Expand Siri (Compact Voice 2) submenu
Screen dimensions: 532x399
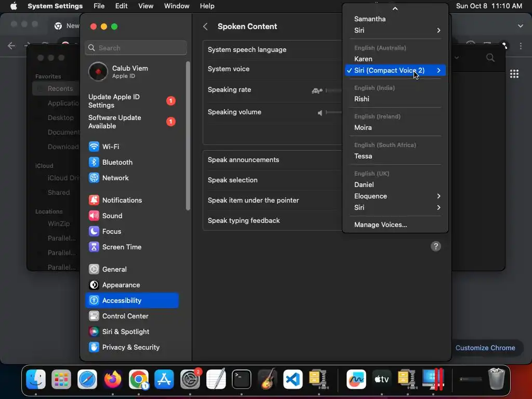tap(395, 70)
